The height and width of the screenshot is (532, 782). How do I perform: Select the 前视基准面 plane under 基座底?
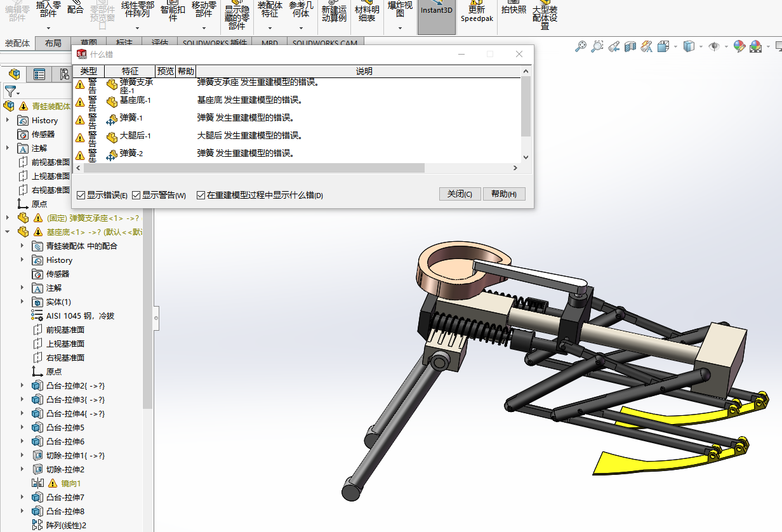tap(59, 329)
